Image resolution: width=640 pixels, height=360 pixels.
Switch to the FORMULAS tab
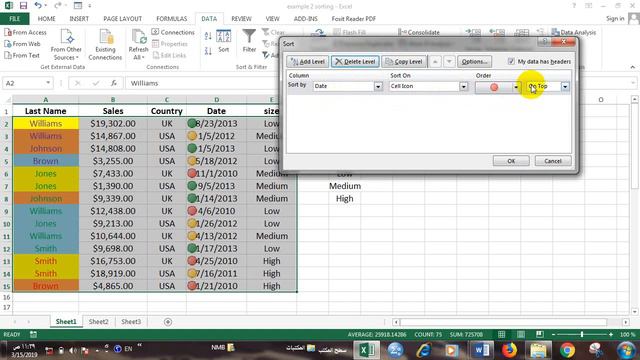click(x=171, y=19)
